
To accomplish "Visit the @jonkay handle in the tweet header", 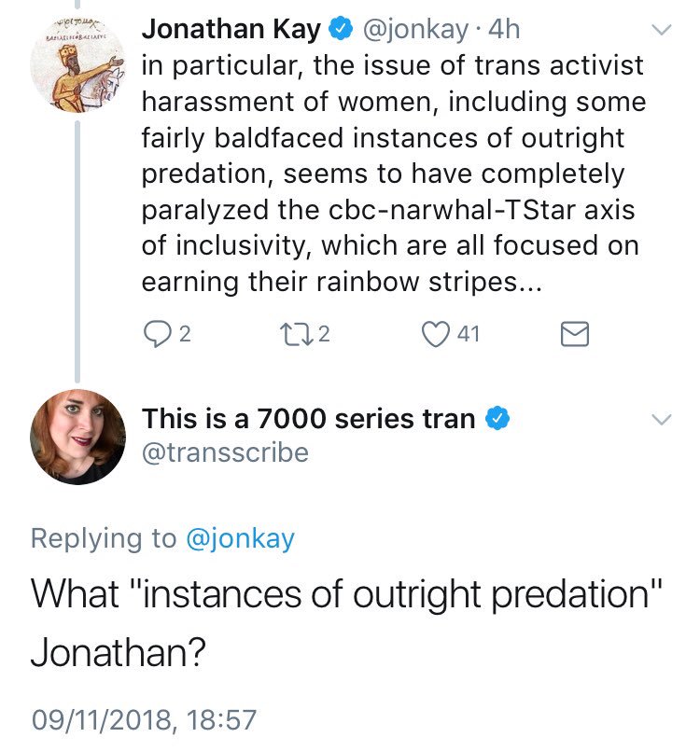I will click(x=415, y=30).
